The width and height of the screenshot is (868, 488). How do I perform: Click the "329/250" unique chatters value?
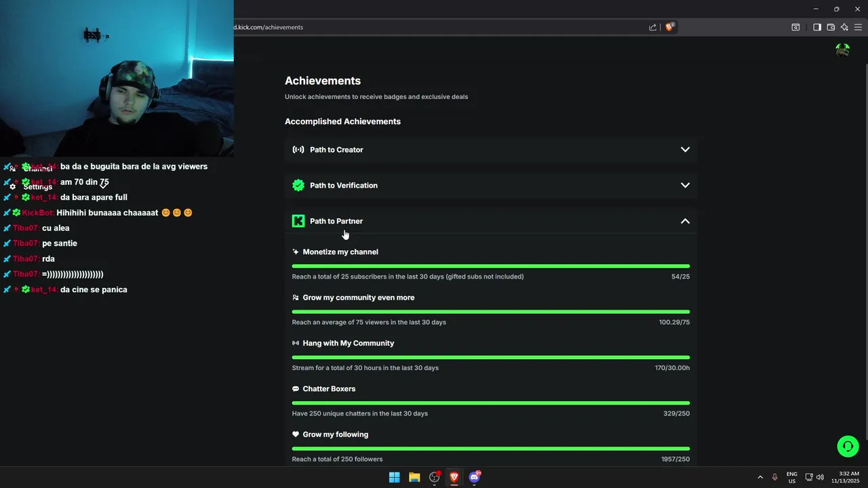(x=676, y=413)
